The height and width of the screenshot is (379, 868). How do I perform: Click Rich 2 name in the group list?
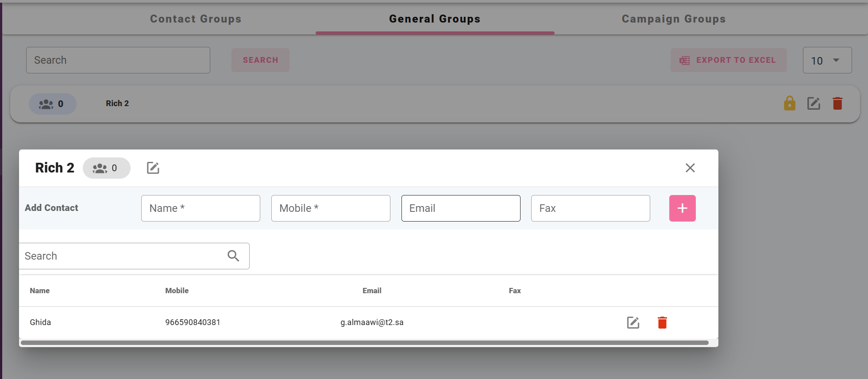tap(117, 103)
